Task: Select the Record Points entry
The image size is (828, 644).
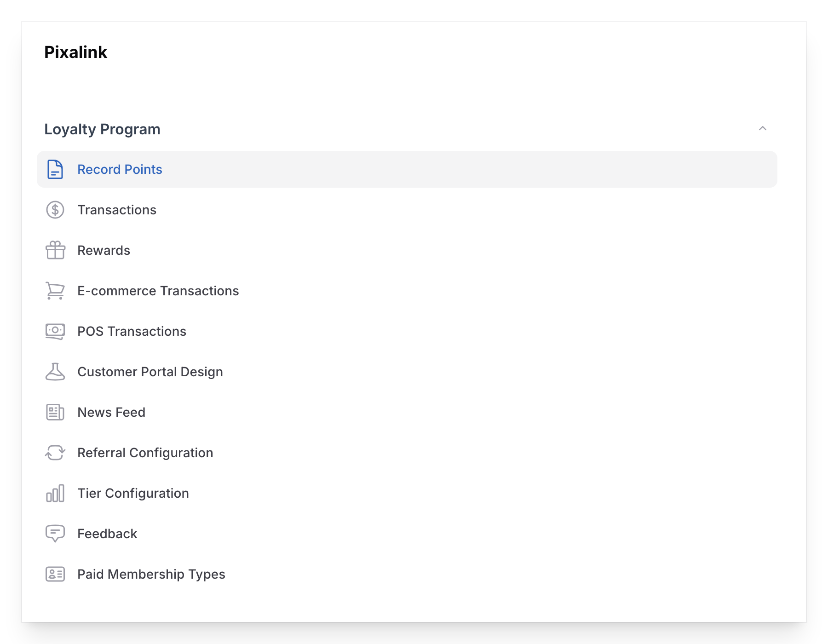Action: [120, 169]
